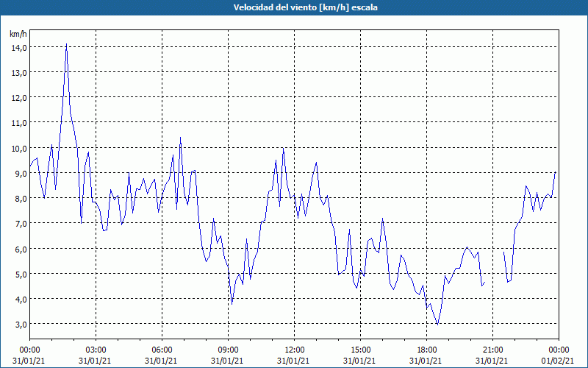Click the 4,0 y-axis label
Viewport: 588px width, 368px height.
pyautogui.click(x=21, y=300)
